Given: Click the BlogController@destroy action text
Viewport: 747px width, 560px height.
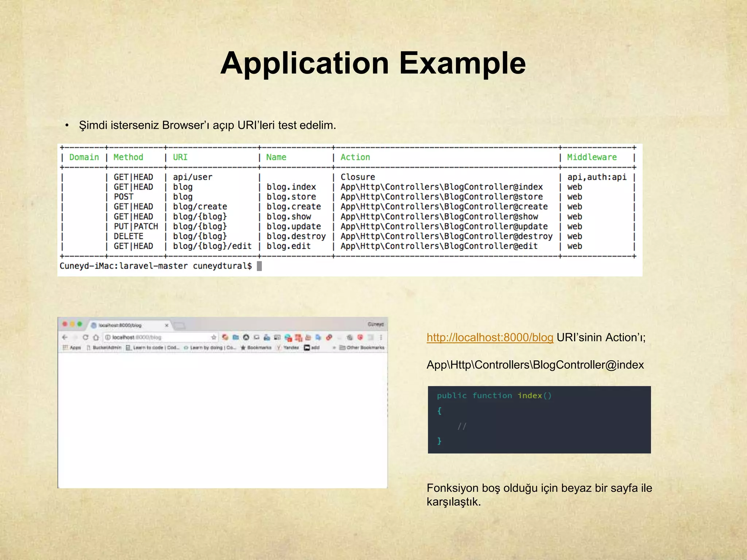Looking at the screenshot, I should [x=446, y=236].
